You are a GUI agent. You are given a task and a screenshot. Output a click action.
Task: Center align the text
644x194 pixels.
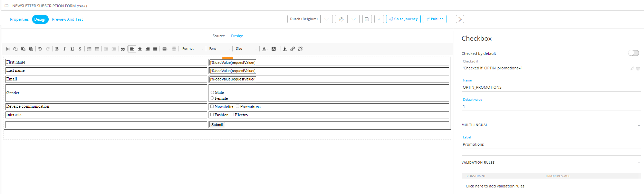(140, 49)
